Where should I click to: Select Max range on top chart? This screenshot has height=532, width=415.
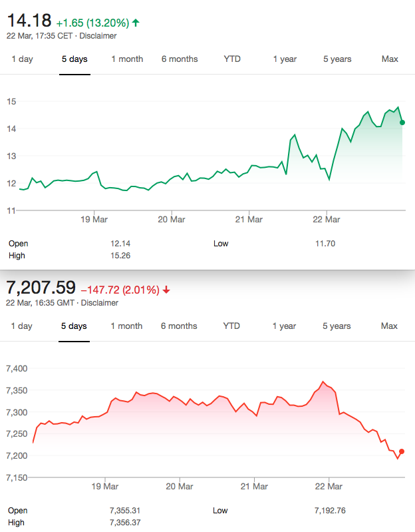[x=390, y=59]
